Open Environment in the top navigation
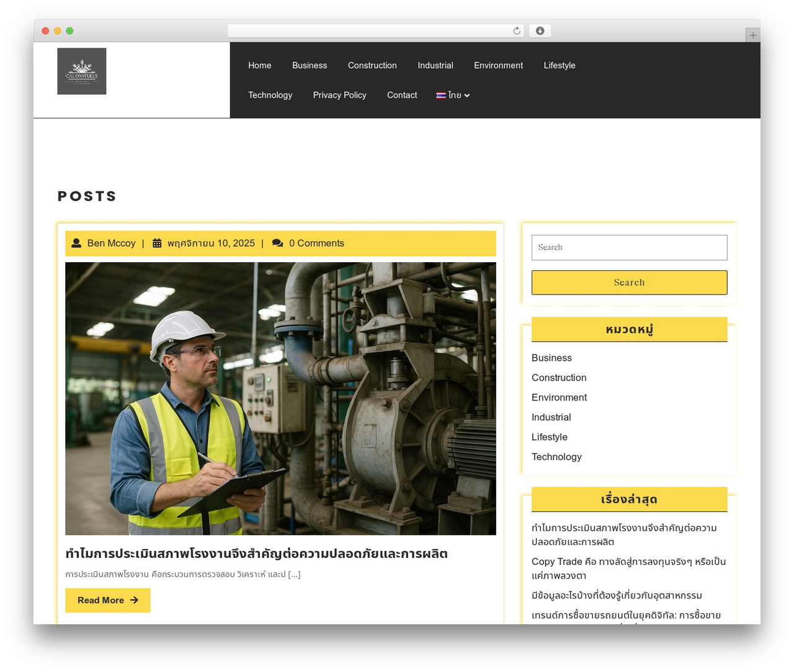The height and width of the screenshot is (672, 794). click(x=499, y=66)
